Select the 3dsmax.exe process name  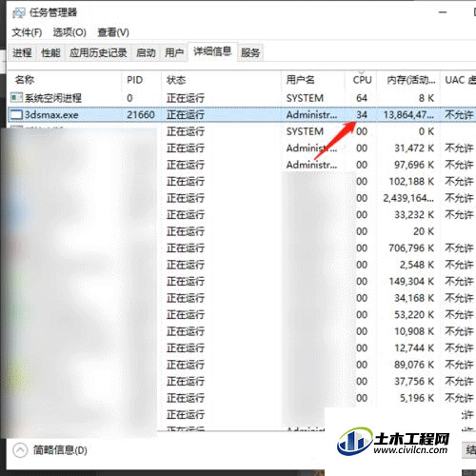click(x=51, y=114)
